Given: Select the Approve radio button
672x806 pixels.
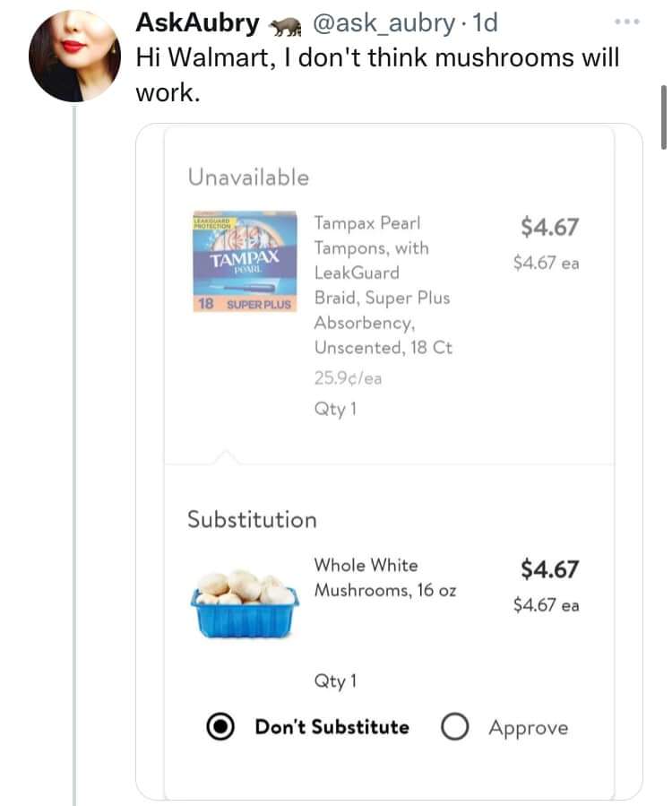Looking at the screenshot, I should (455, 728).
